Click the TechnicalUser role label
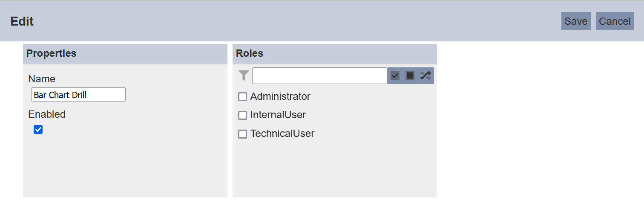The image size is (644, 200). point(282,133)
